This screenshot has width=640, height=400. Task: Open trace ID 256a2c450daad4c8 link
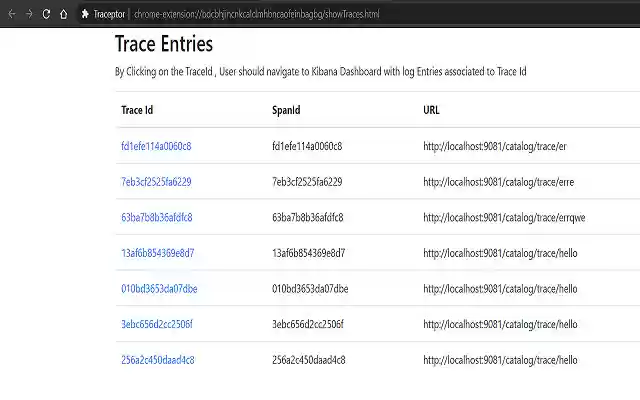[x=158, y=360]
